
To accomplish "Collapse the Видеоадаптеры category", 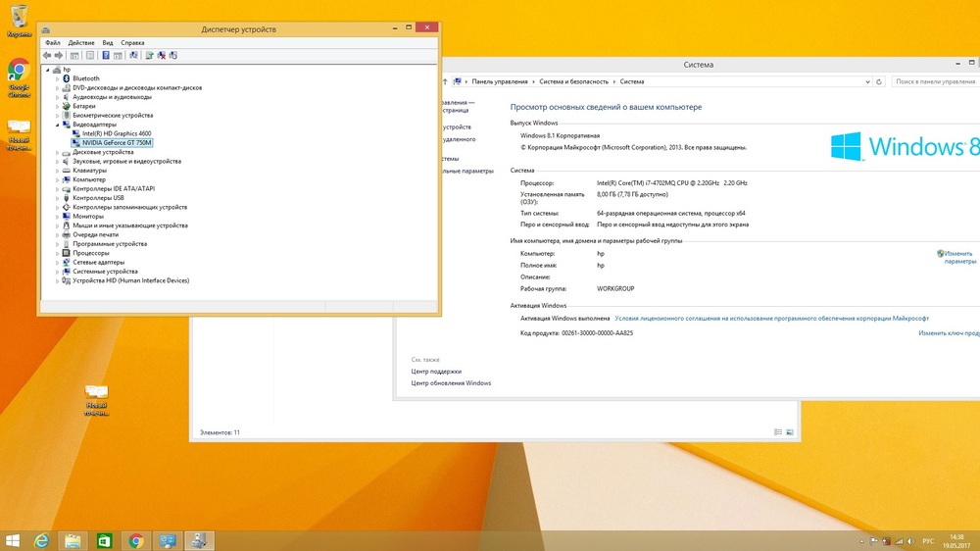I will coord(57,125).
